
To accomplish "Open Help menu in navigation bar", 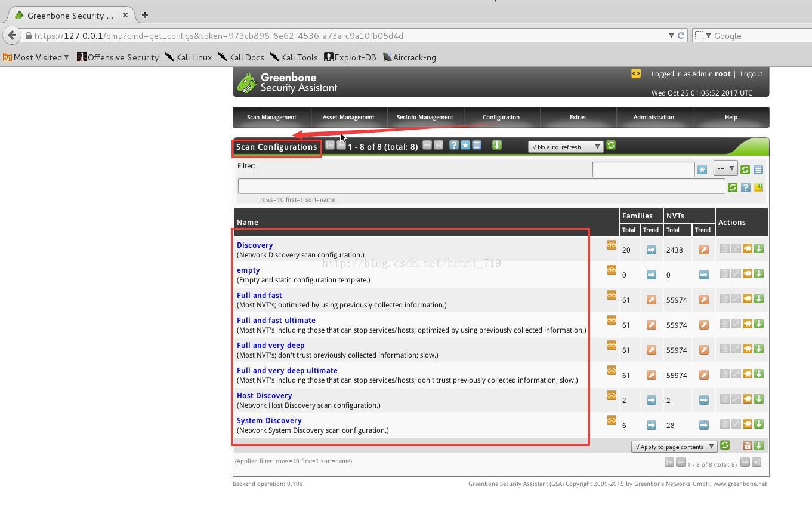I will click(731, 117).
